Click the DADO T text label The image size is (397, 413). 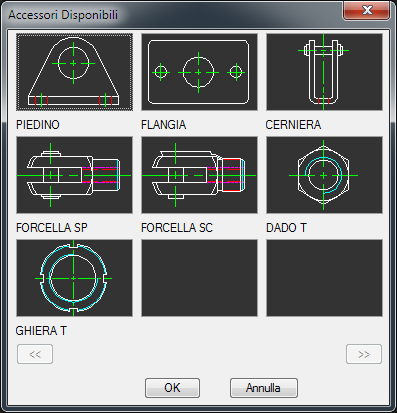click(286, 228)
